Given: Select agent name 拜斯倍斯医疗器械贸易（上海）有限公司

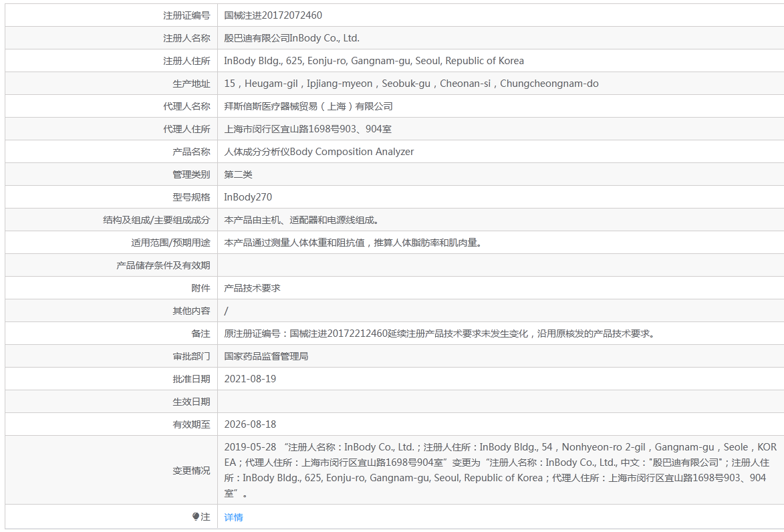Looking at the screenshot, I should point(308,106).
